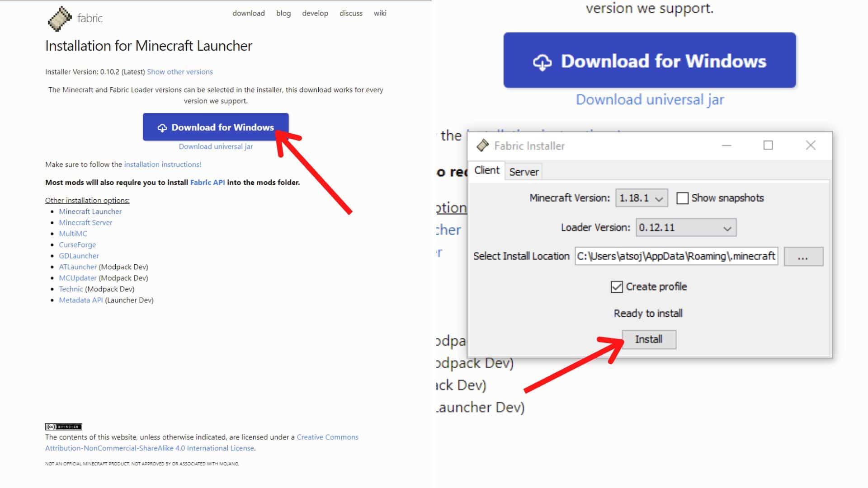Open the GDLauncher option link
This screenshot has width=868, height=488.
coord(79,256)
